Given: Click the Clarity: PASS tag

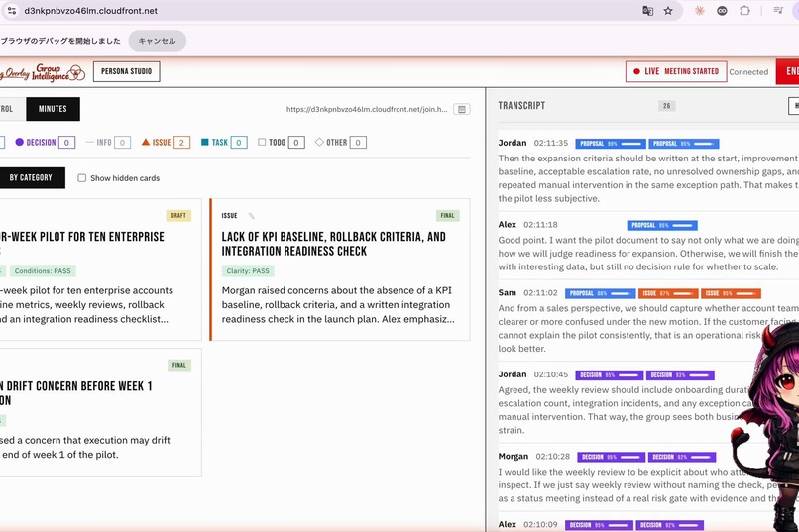Looking at the screenshot, I should click(x=248, y=271).
